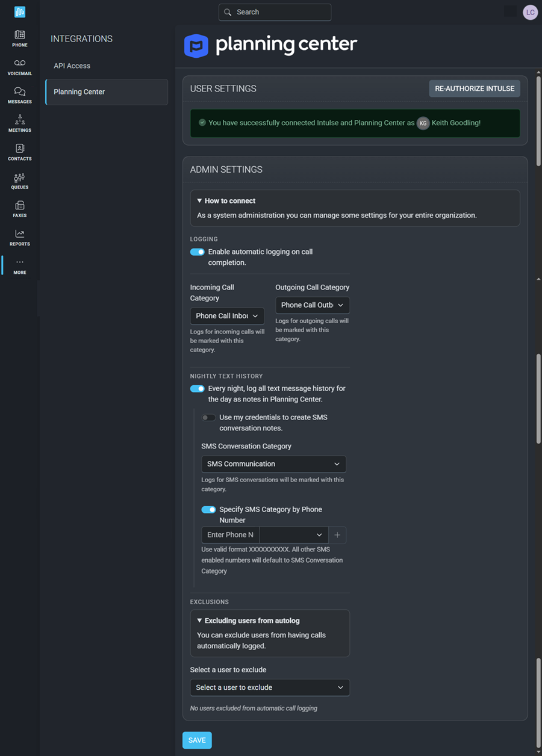
Task: Open the Meetings section
Action: click(x=20, y=123)
